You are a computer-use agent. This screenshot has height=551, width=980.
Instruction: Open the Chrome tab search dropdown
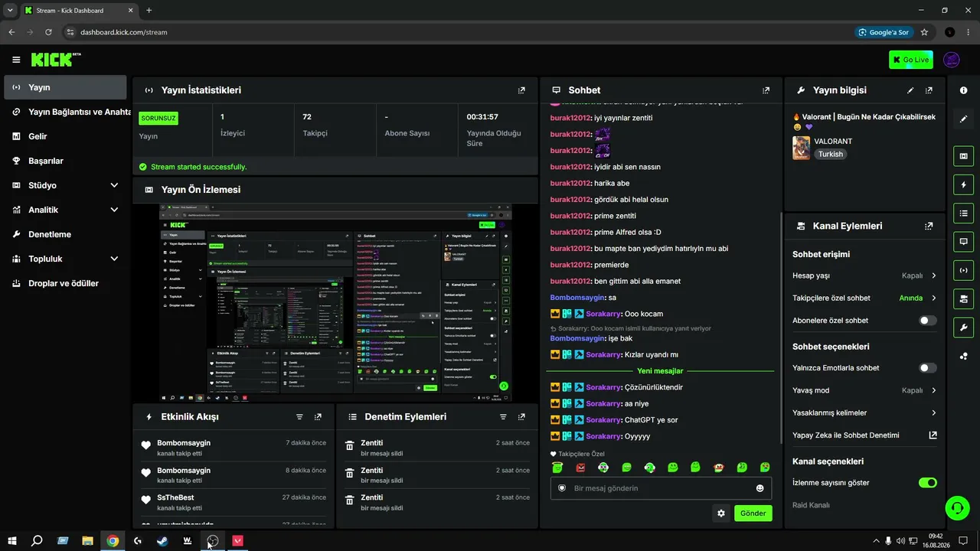tap(10, 10)
